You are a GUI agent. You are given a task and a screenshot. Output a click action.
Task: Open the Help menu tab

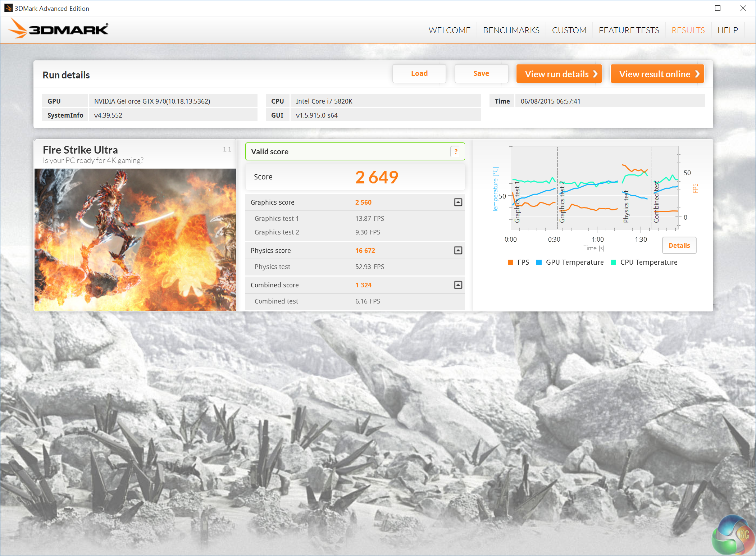click(727, 30)
